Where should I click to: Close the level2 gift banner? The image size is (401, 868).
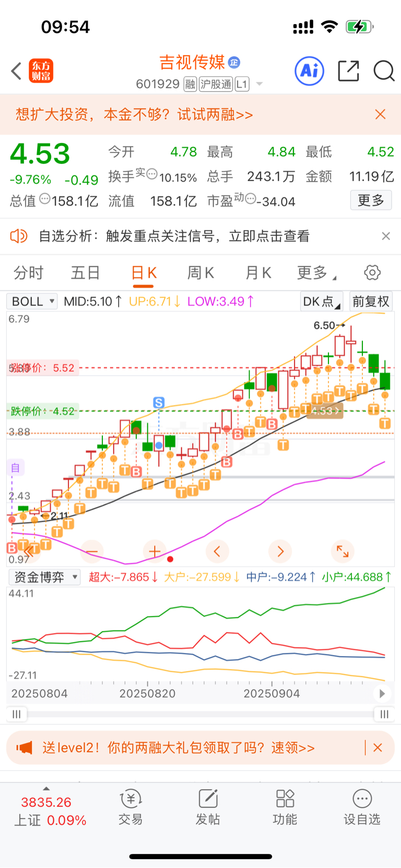[x=378, y=748]
